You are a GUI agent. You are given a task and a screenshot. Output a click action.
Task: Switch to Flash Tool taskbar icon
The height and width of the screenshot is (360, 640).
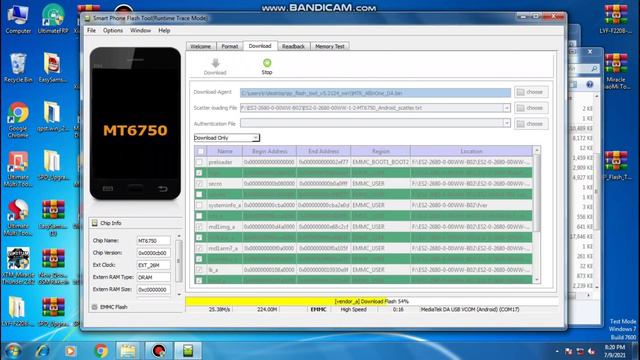pos(188,351)
